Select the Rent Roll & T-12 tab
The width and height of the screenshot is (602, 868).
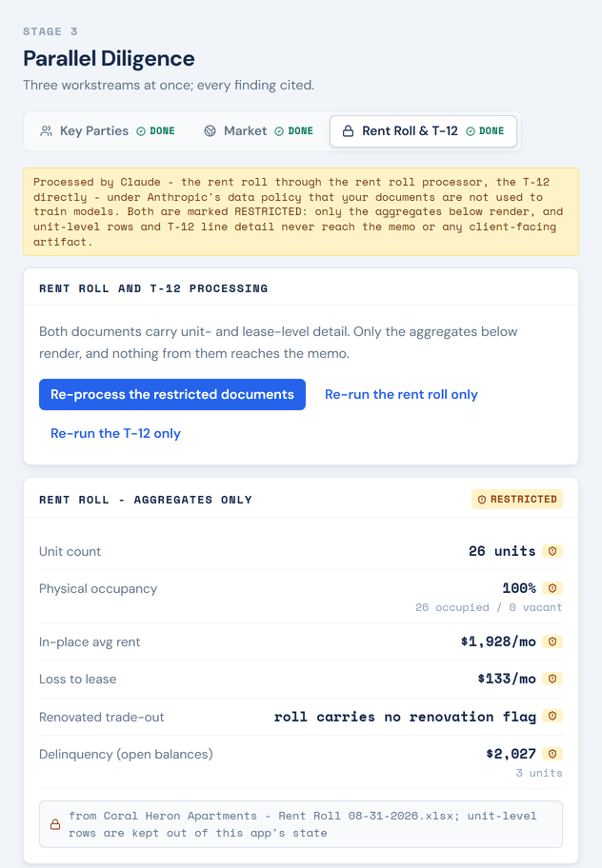click(423, 131)
